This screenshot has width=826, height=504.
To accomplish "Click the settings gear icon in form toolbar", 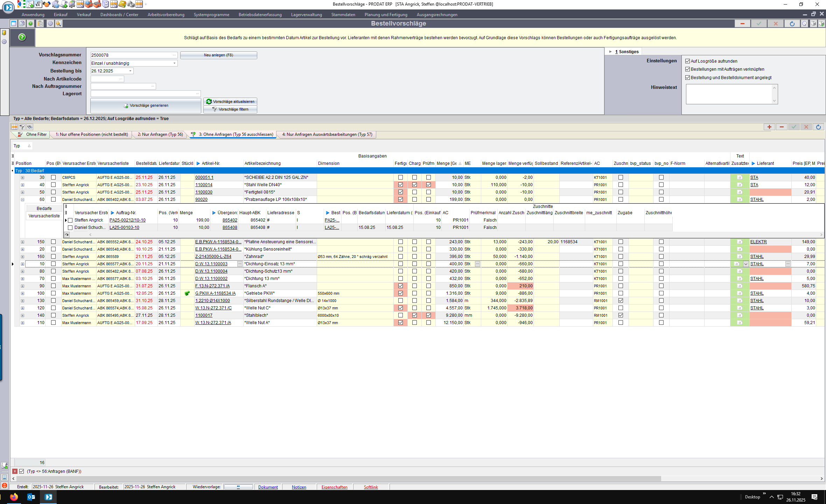I will (x=50, y=23).
